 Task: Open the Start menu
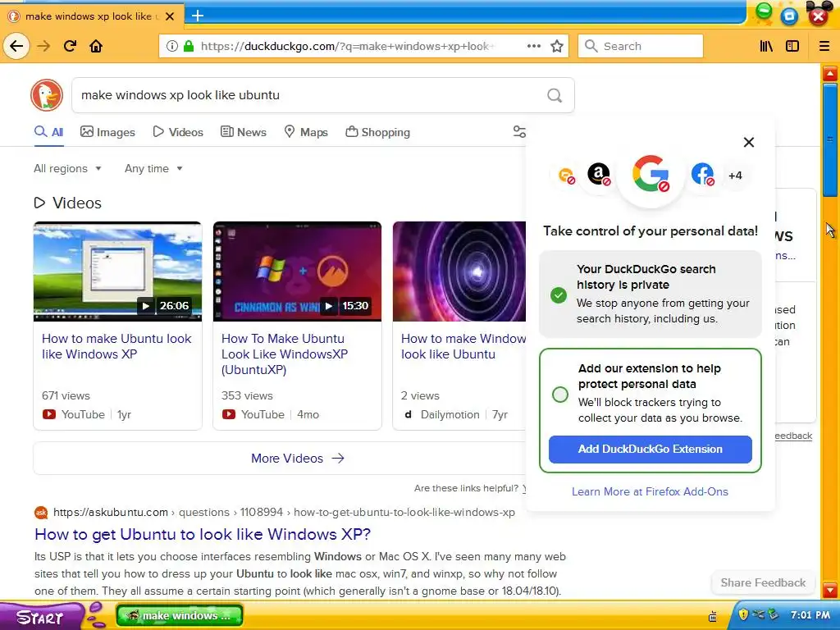(x=40, y=616)
